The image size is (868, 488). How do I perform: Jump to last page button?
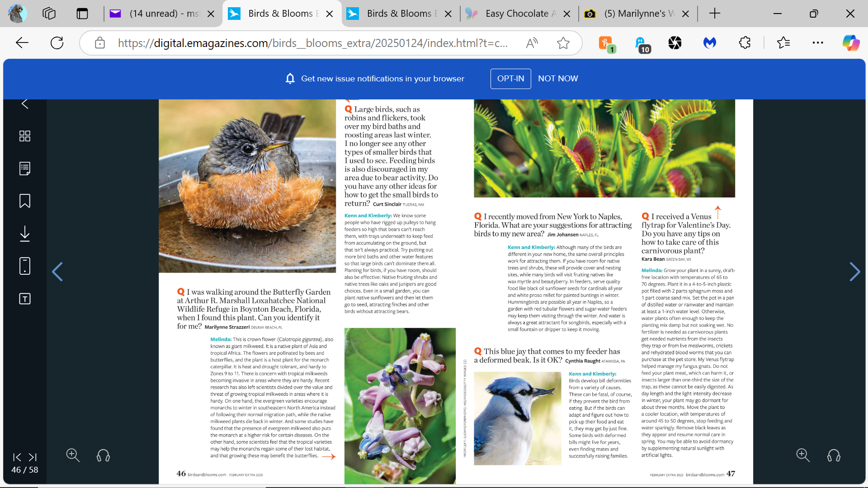(x=33, y=457)
